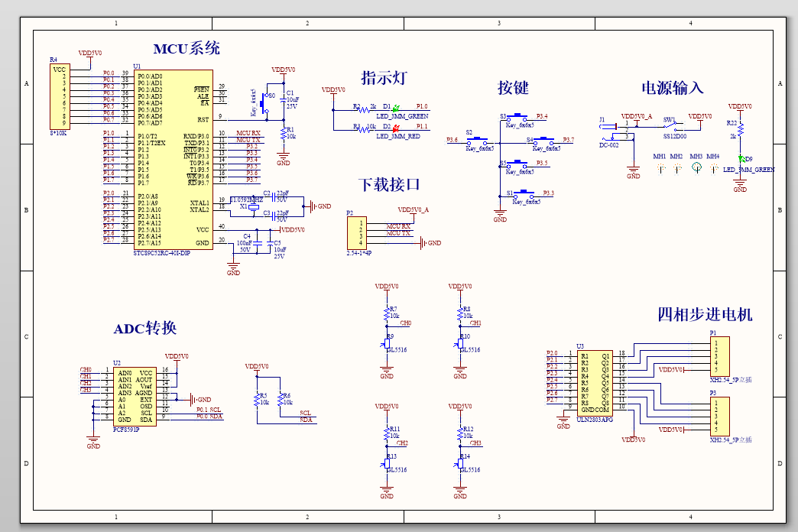Click the 2.54-1*4P label under P2

[x=359, y=253]
